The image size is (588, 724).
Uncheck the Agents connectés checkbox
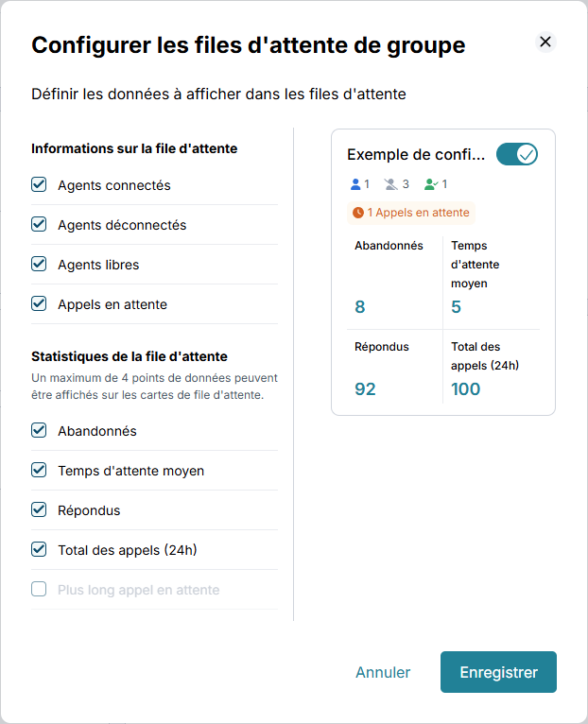click(39, 185)
